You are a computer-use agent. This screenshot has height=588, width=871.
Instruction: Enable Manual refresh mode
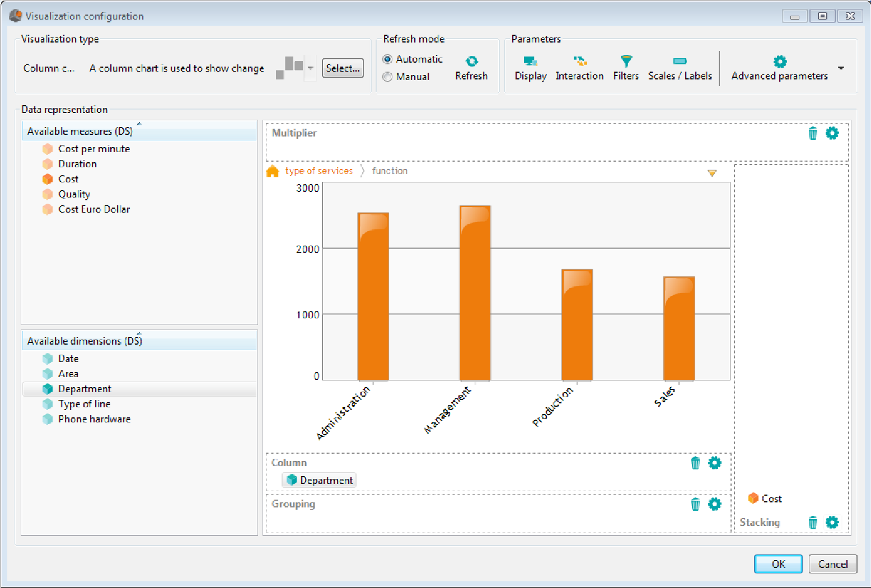(387, 77)
